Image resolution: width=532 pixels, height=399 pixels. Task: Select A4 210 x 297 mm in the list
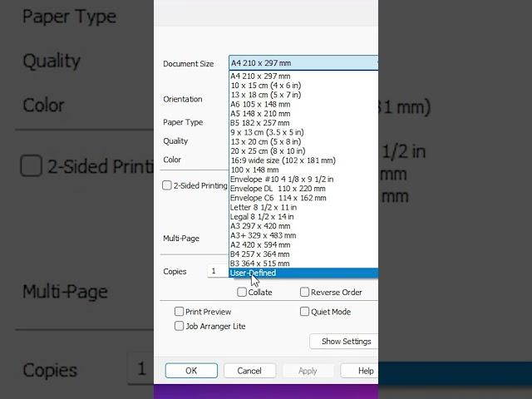(303, 76)
